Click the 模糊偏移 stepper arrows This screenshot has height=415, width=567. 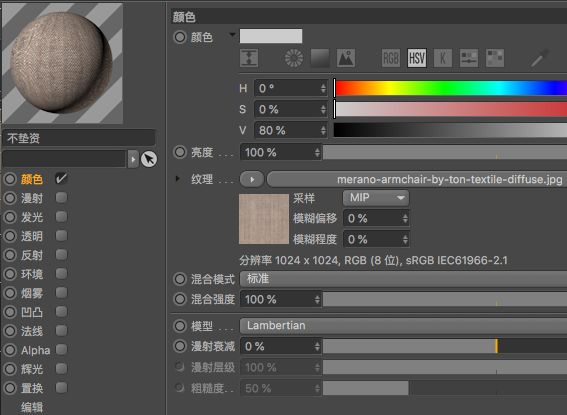tap(405, 218)
